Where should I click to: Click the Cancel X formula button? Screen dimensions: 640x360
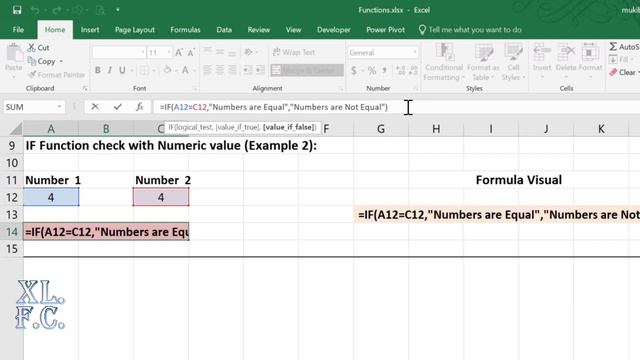(95, 107)
